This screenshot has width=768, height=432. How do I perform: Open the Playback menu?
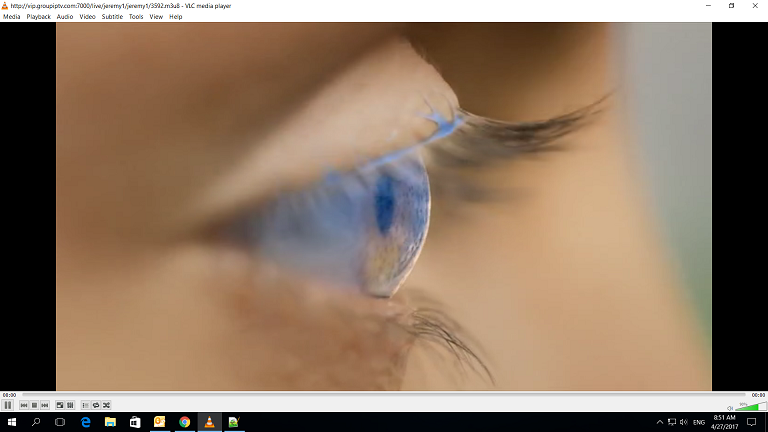point(39,17)
